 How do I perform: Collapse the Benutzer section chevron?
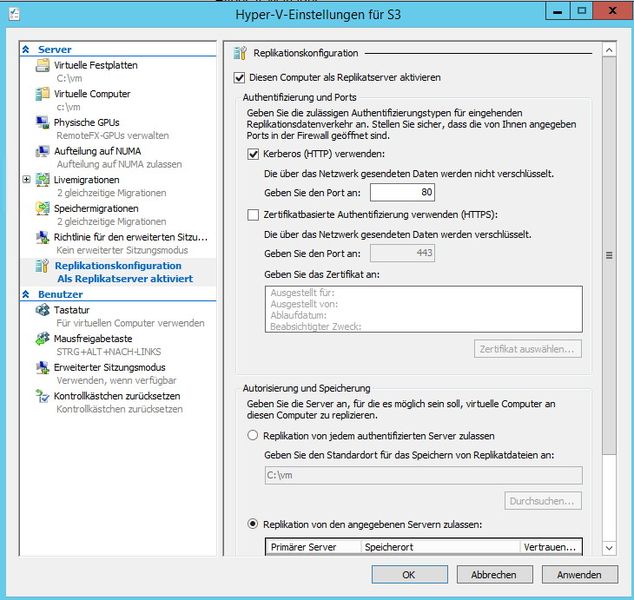26,294
